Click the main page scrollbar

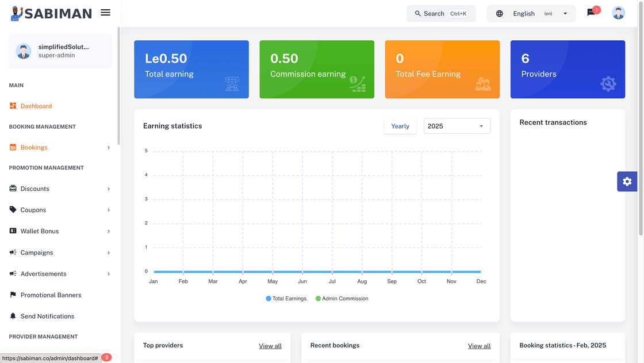(x=641, y=119)
